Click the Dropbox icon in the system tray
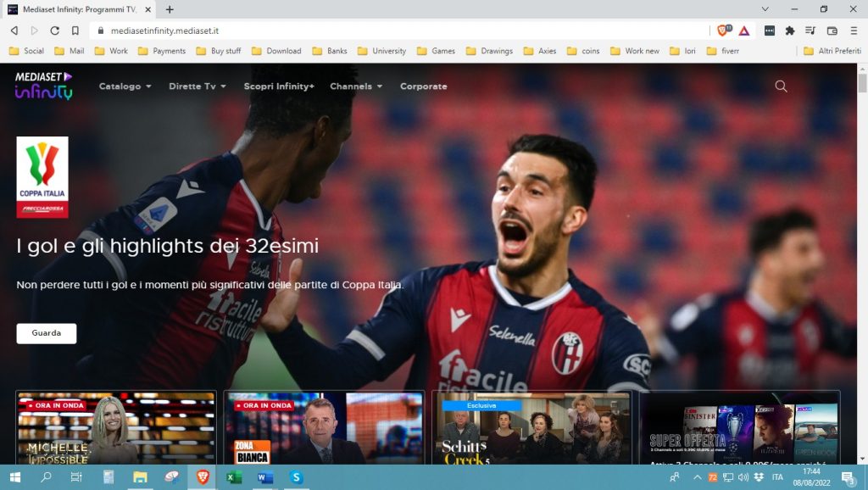The image size is (868, 490). click(x=759, y=477)
